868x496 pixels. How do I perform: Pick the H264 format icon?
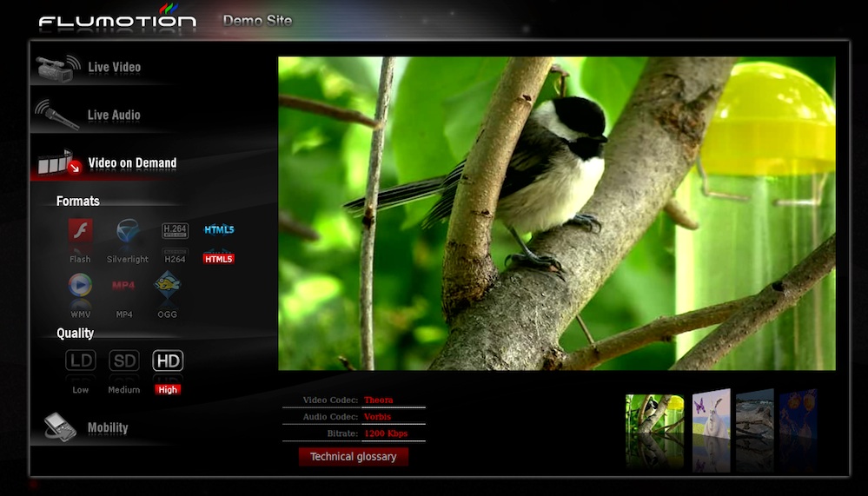175,232
